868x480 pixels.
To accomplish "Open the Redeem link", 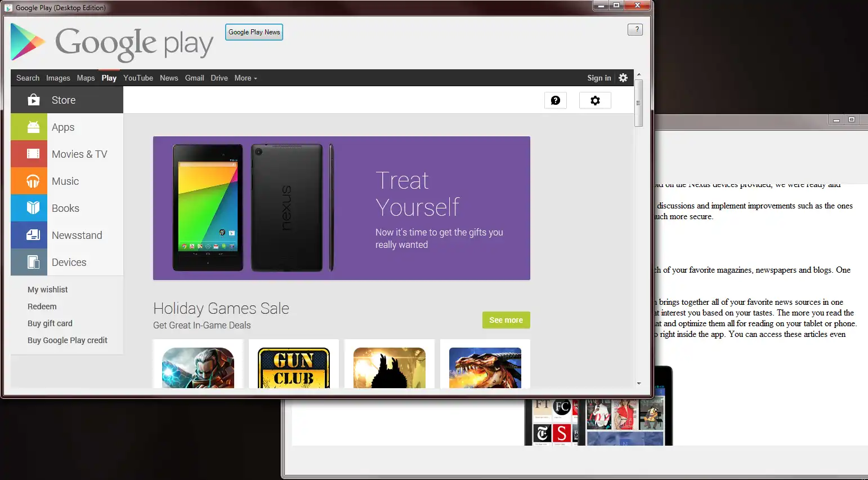I will 42,306.
